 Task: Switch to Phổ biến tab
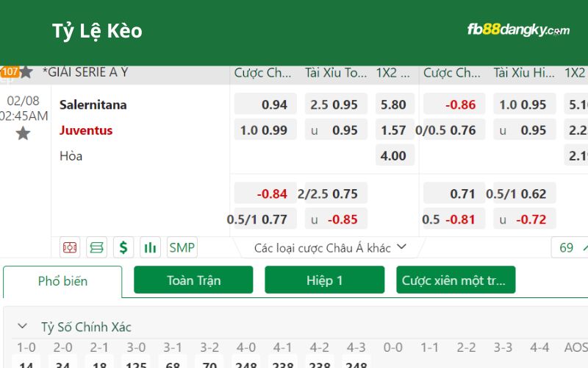click(62, 281)
